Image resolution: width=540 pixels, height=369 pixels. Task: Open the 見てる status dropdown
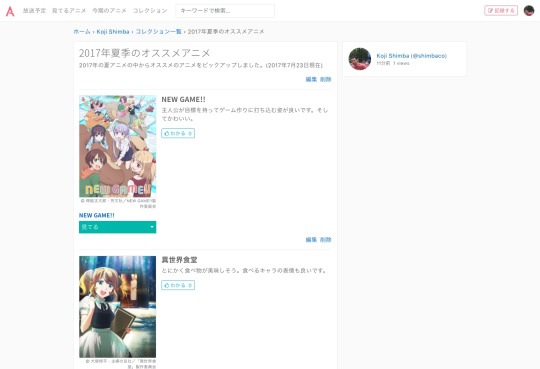click(x=117, y=227)
